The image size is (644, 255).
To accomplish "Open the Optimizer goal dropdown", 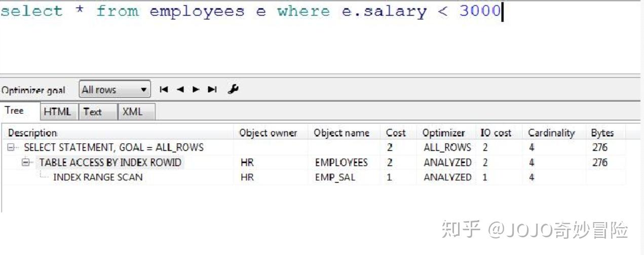I will tap(115, 90).
